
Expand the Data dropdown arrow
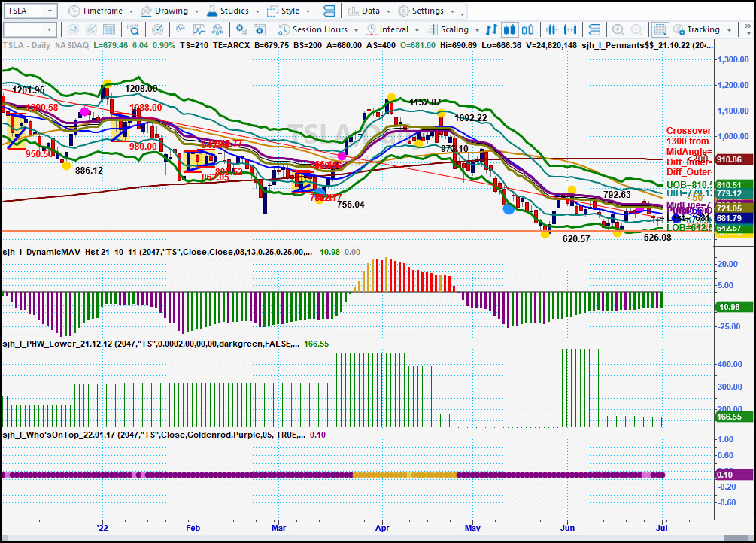point(388,11)
